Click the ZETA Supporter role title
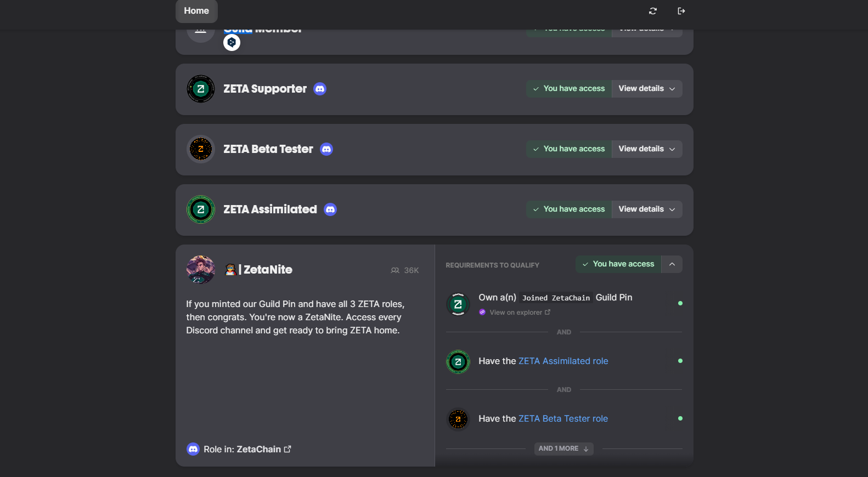This screenshot has width=868, height=477. point(265,89)
